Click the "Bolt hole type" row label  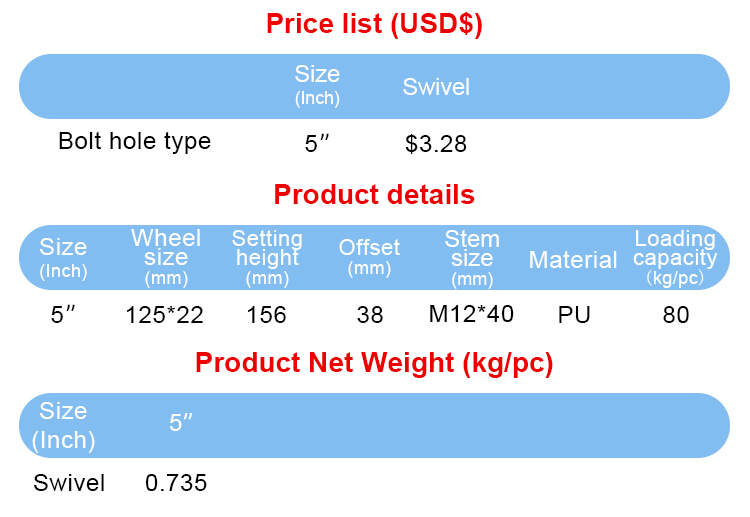[x=135, y=141]
